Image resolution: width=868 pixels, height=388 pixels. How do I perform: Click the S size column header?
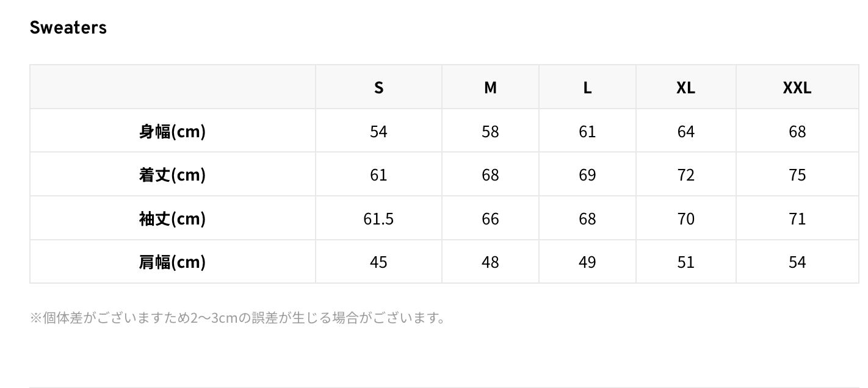click(378, 87)
